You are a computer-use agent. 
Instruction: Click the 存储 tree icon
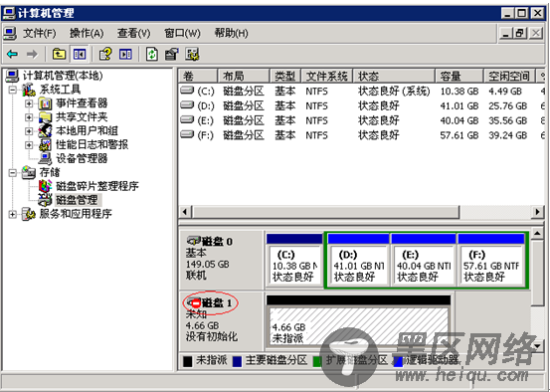[x=29, y=172]
